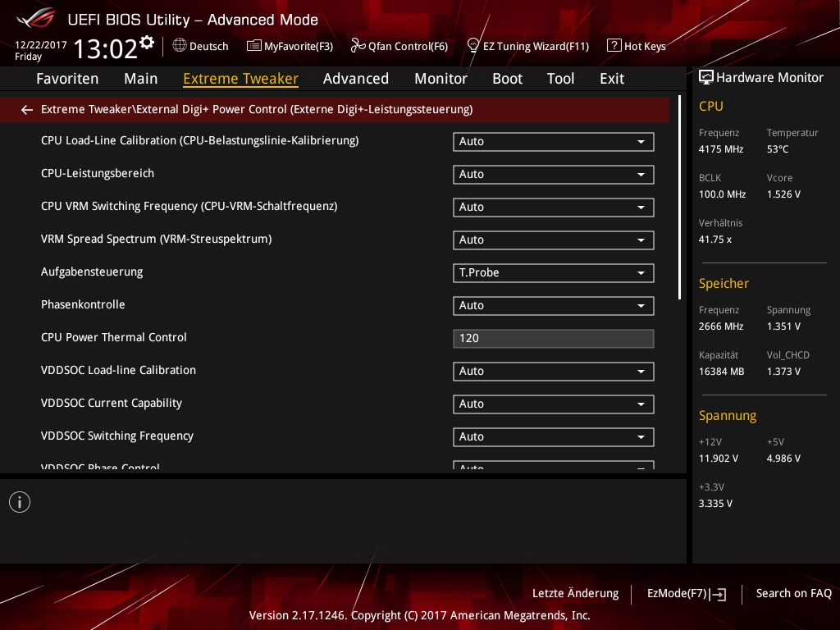The width and height of the screenshot is (840, 630).
Task: Click Letzte Änderung button
Action: tap(575, 594)
